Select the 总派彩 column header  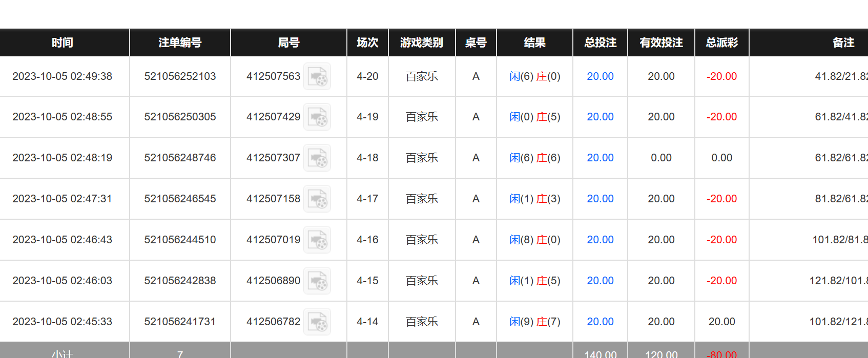click(x=721, y=43)
